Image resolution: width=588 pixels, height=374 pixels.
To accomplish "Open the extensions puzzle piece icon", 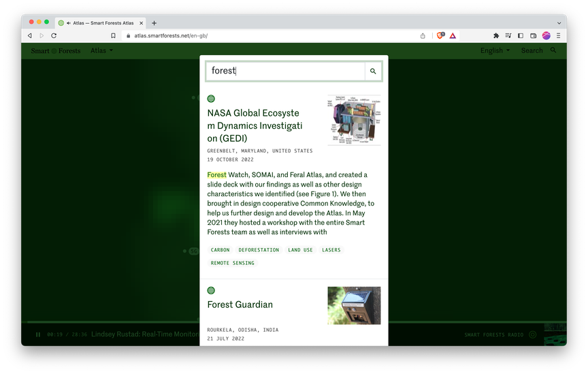I will click(x=496, y=35).
